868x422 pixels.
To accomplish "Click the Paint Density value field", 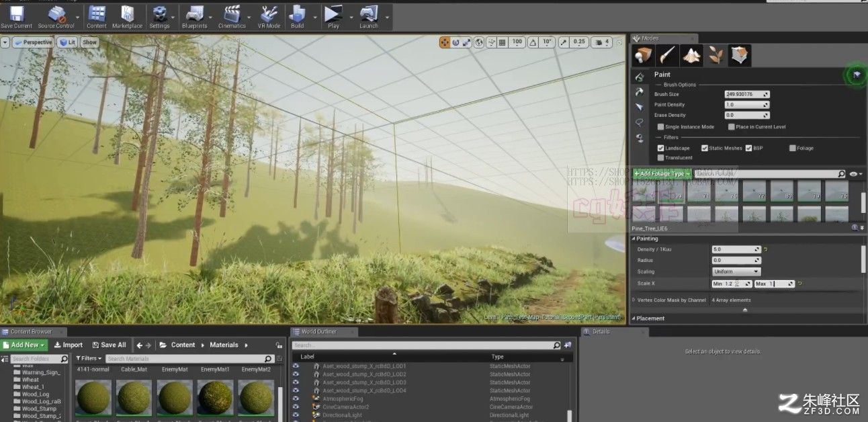I will 747,105.
